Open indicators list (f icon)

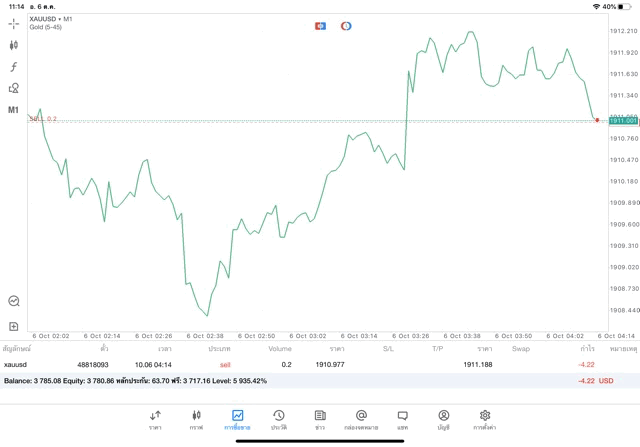coord(14,67)
